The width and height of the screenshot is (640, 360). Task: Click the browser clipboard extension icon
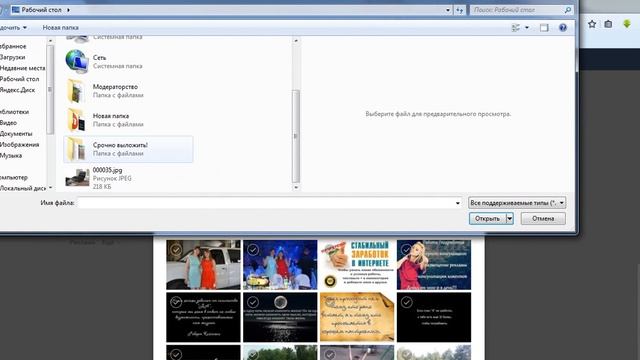point(608,24)
